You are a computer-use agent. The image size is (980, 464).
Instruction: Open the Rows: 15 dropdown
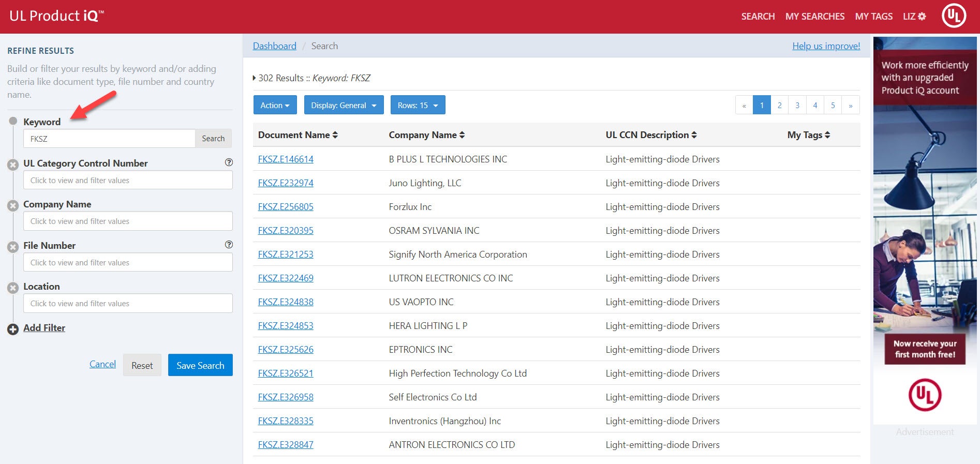[418, 105]
